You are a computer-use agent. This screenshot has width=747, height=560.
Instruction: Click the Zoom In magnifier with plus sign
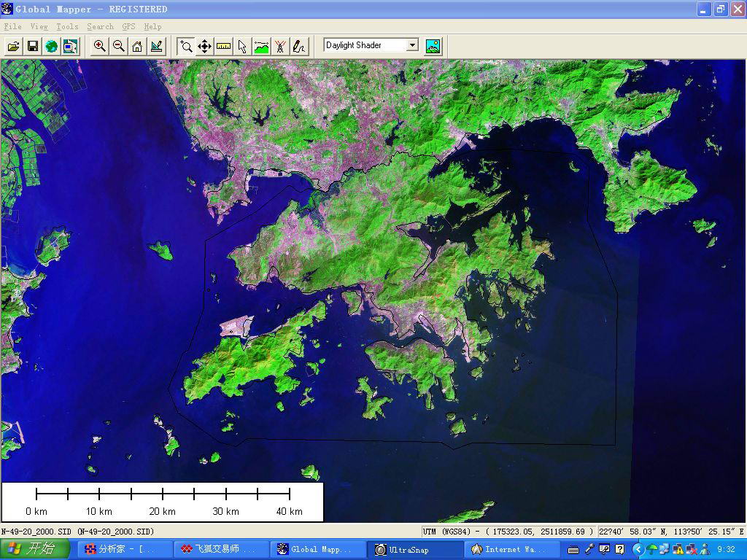(x=99, y=46)
